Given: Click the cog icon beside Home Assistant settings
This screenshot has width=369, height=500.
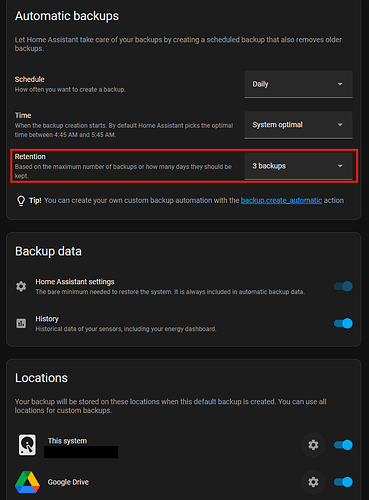Looking at the screenshot, I should (x=21, y=286).
